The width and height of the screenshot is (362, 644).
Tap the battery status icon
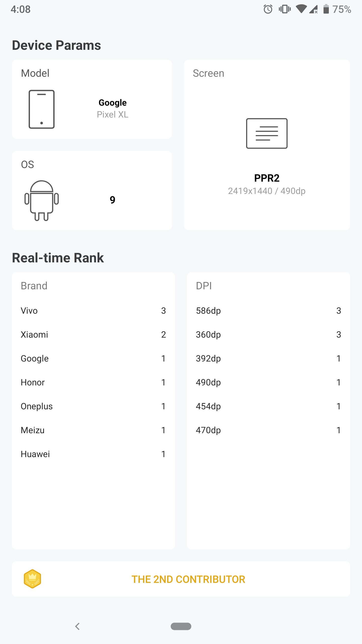pos(326,9)
